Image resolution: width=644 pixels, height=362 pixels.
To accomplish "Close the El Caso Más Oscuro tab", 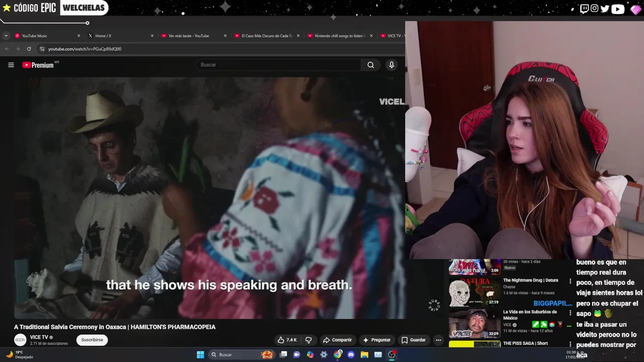I will click(298, 36).
